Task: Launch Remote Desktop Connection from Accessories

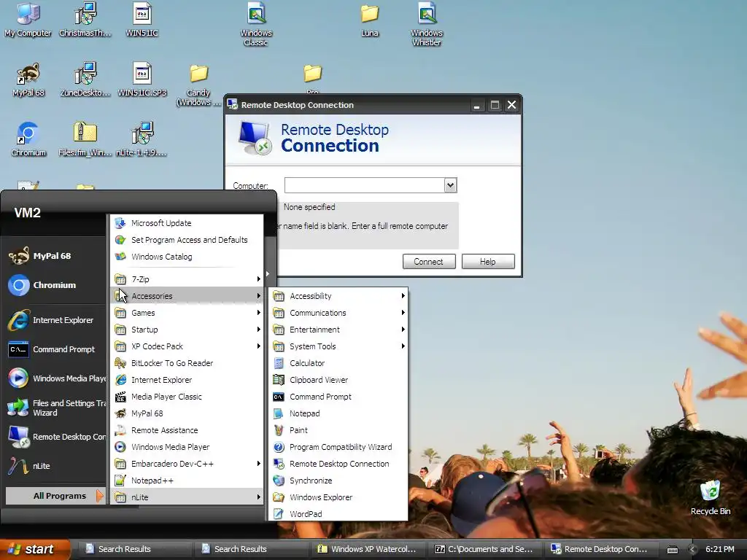Action: (x=338, y=463)
